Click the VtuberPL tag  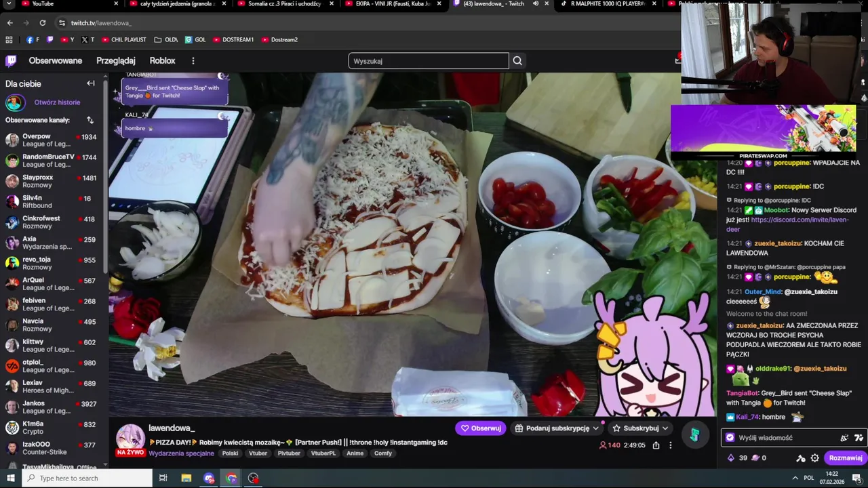323,453
